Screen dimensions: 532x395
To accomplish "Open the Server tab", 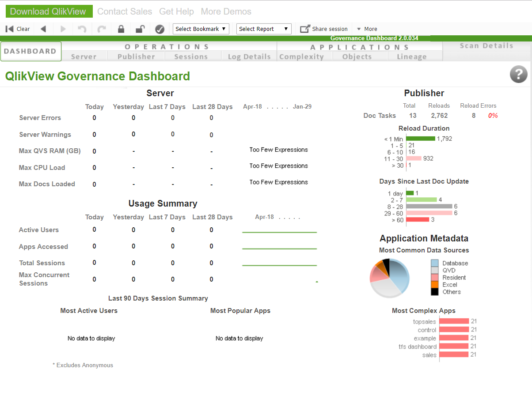I will [x=84, y=56].
